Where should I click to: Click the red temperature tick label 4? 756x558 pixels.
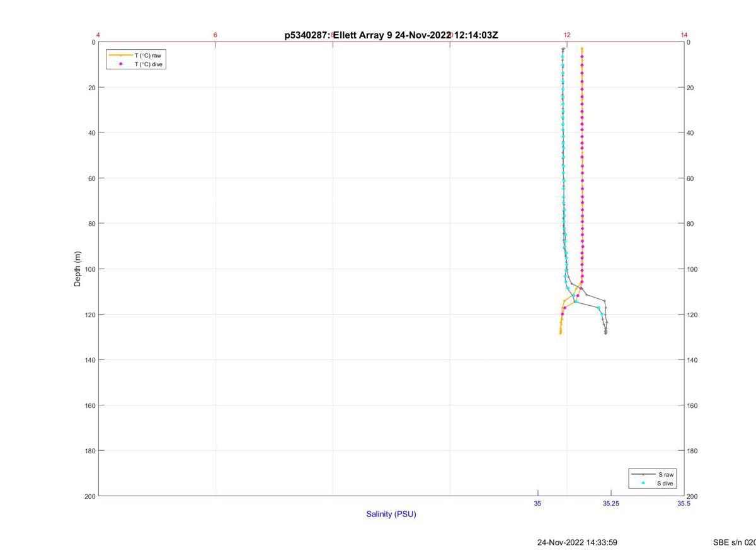(x=98, y=35)
